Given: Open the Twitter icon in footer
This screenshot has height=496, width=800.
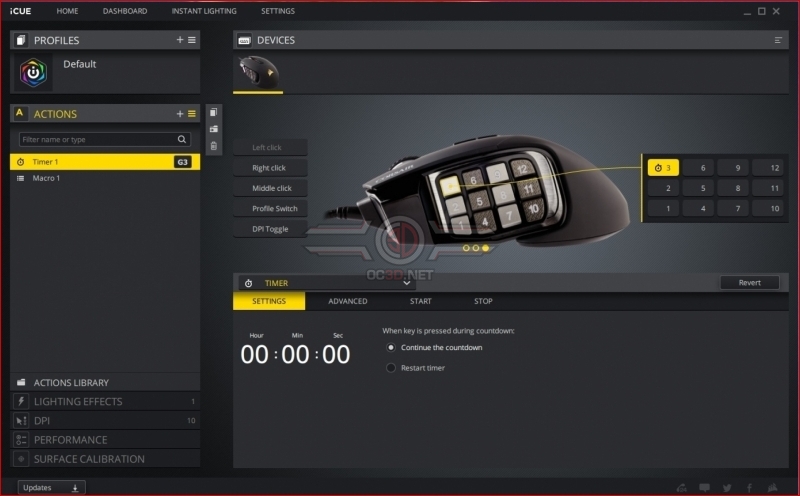Looking at the screenshot, I should tap(727, 488).
